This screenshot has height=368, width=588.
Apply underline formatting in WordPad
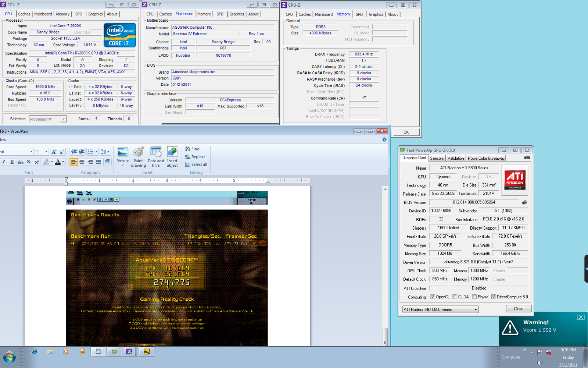pos(12,162)
